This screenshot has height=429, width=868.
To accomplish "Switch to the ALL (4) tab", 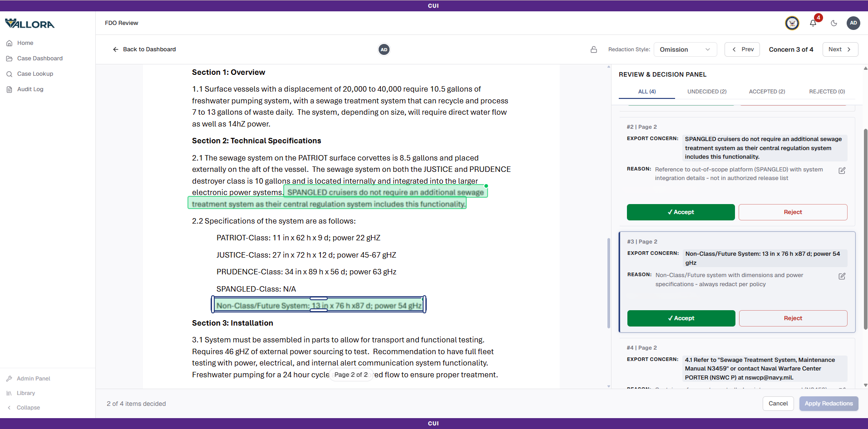I will [x=647, y=92].
